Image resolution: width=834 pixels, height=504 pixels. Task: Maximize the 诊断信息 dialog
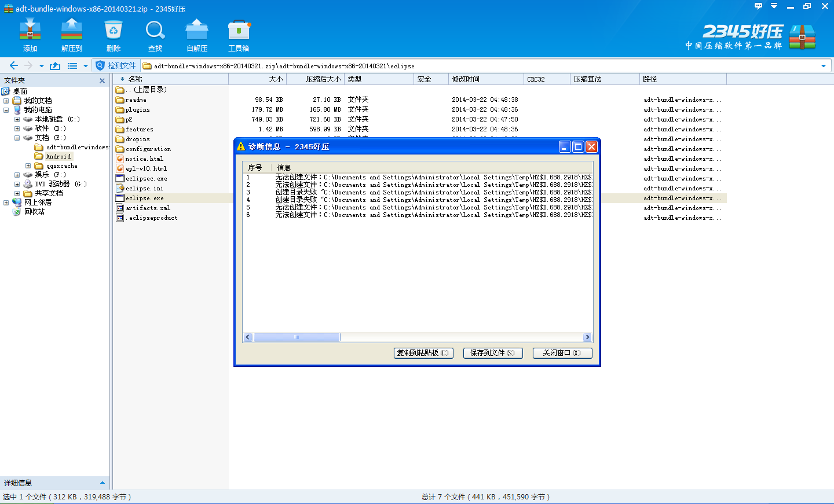coord(578,147)
